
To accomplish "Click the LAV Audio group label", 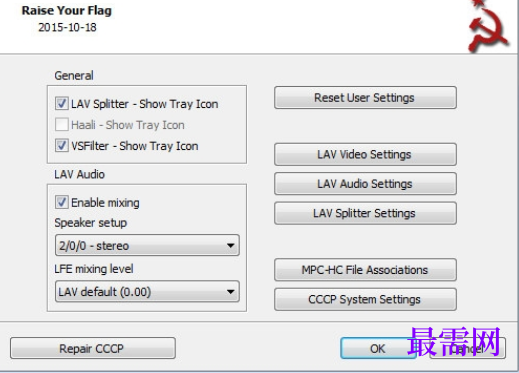I will click(x=80, y=174).
